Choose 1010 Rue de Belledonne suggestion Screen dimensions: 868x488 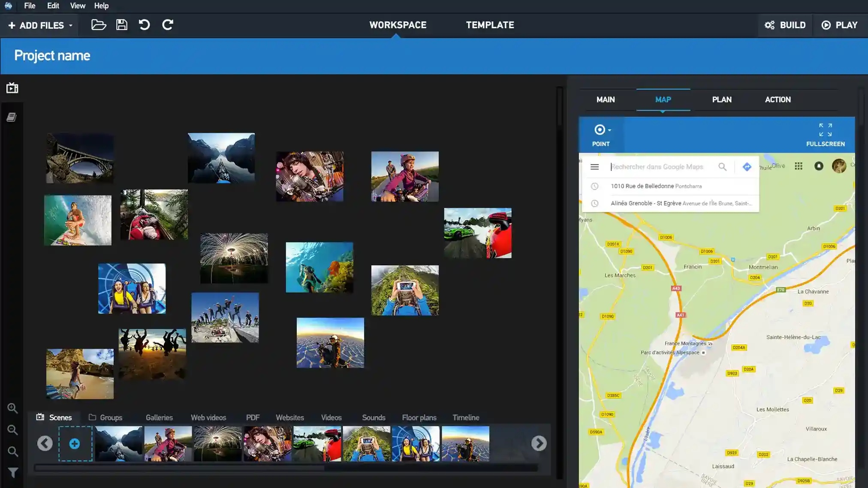click(670, 186)
